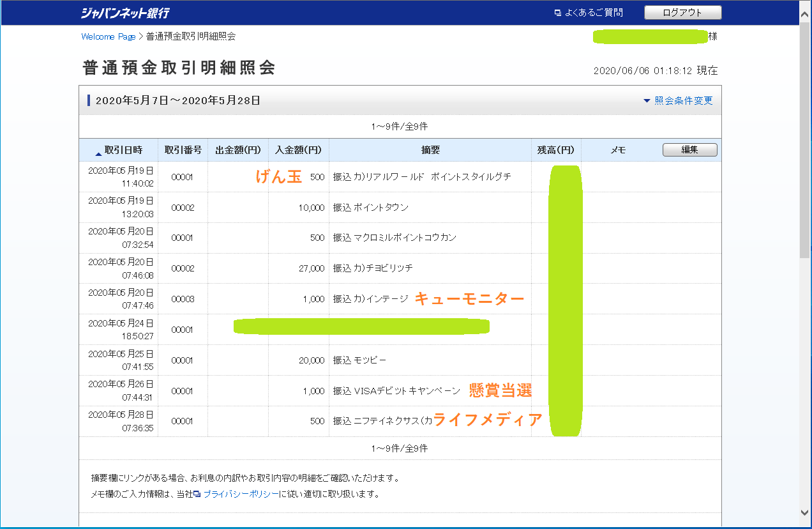The image size is (812, 529).
Task: Select the 出金額(円) column header
Action: coord(238,150)
